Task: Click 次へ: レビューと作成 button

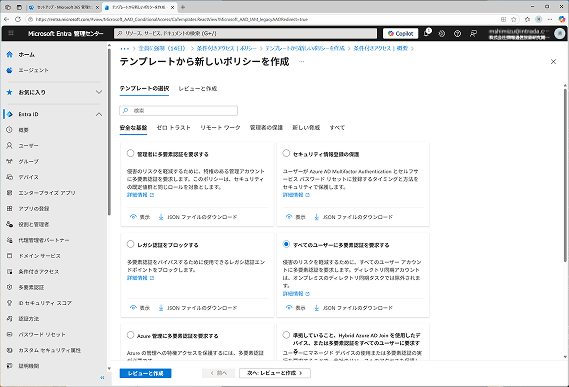Action: point(275,373)
